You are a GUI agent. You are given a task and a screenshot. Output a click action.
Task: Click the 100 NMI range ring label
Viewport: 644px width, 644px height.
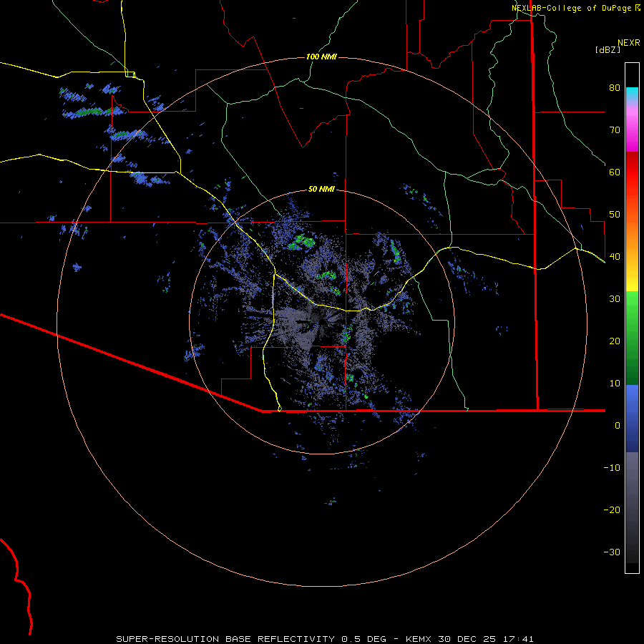(321, 57)
